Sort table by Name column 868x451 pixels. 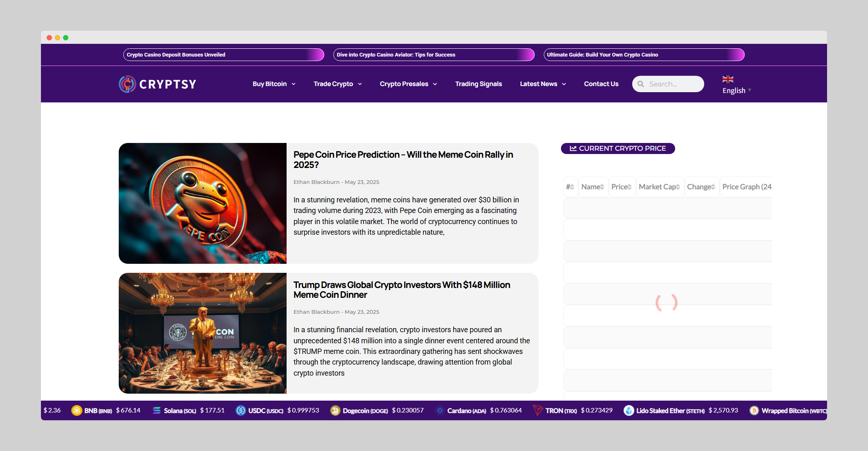click(x=592, y=187)
